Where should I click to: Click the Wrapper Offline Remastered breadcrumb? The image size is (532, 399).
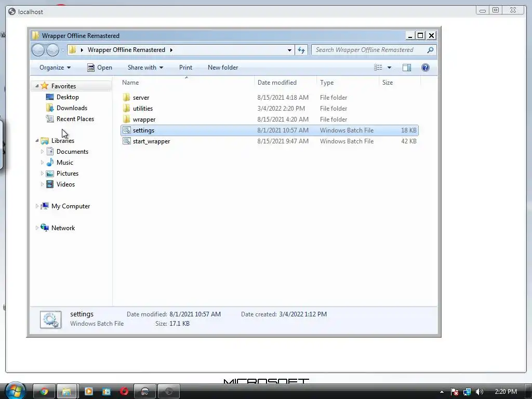click(126, 50)
